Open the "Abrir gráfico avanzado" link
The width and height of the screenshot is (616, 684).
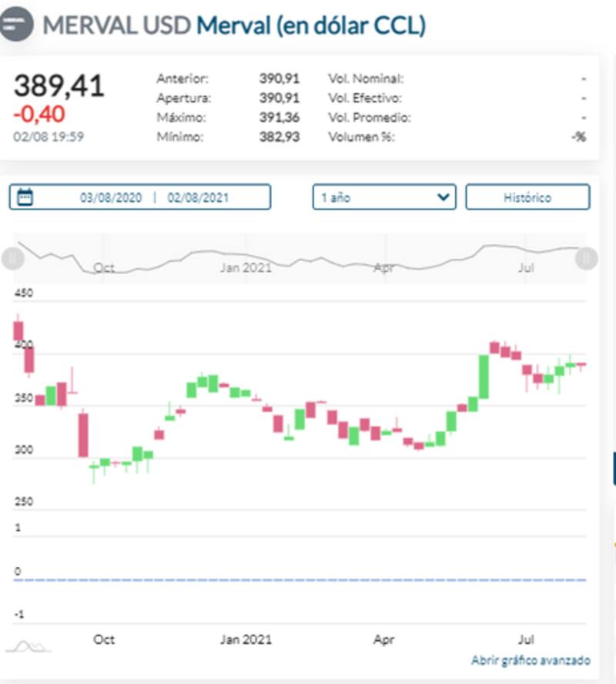coord(531,660)
